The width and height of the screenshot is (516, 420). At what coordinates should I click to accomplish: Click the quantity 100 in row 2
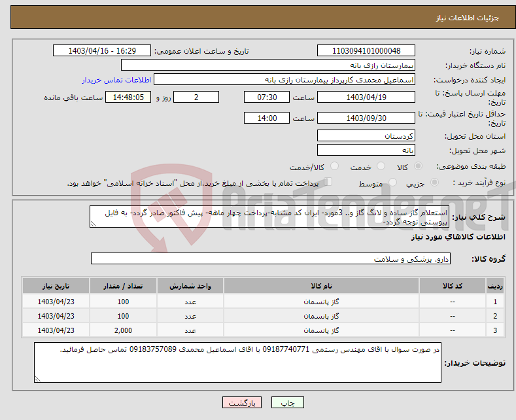pyautogui.click(x=123, y=316)
